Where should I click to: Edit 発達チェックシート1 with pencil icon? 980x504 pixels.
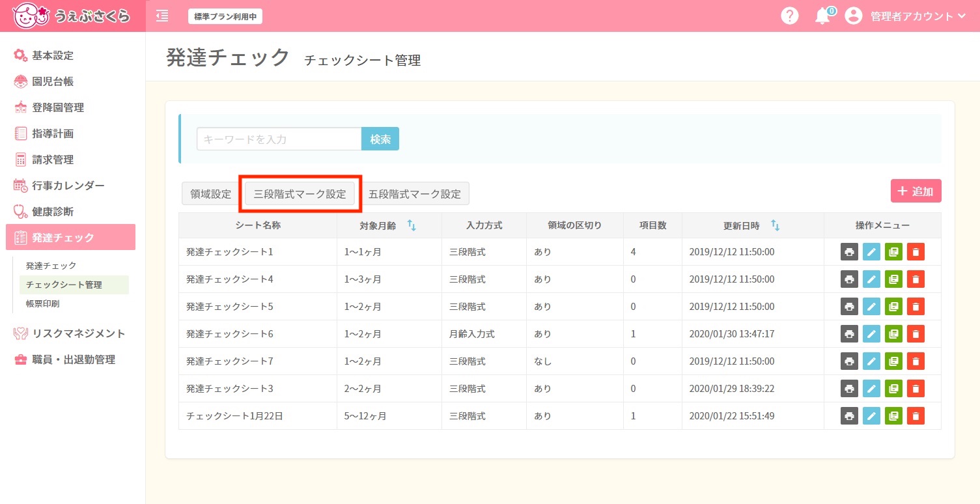[x=871, y=252]
